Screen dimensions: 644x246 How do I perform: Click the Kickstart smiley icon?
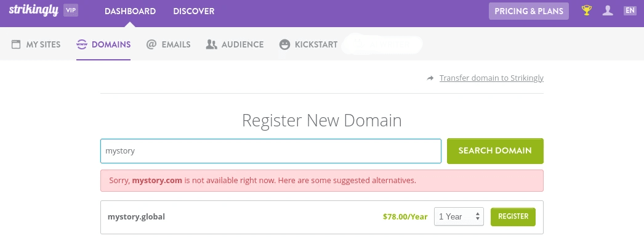click(x=284, y=44)
